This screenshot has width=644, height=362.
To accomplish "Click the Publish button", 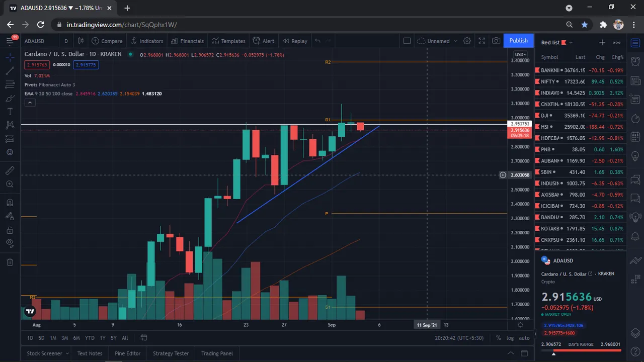I will [x=518, y=41].
